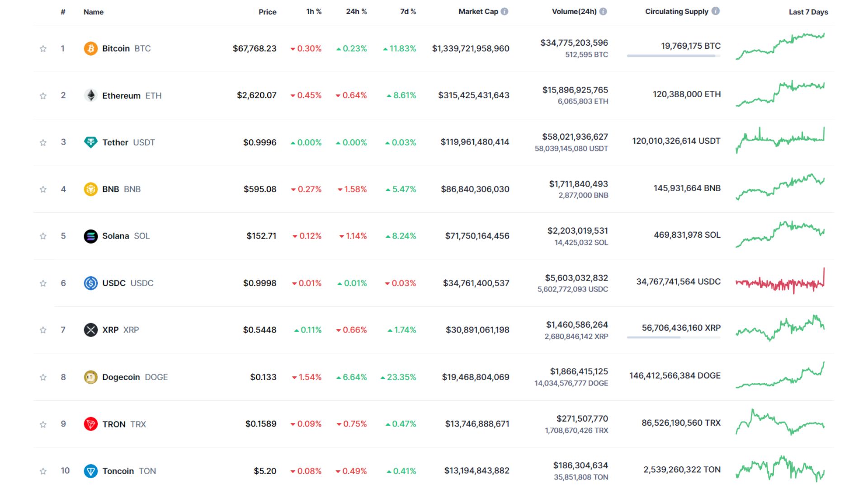Click Bitcoin's circulating supply progress bar
868x488 pixels.
(672, 56)
